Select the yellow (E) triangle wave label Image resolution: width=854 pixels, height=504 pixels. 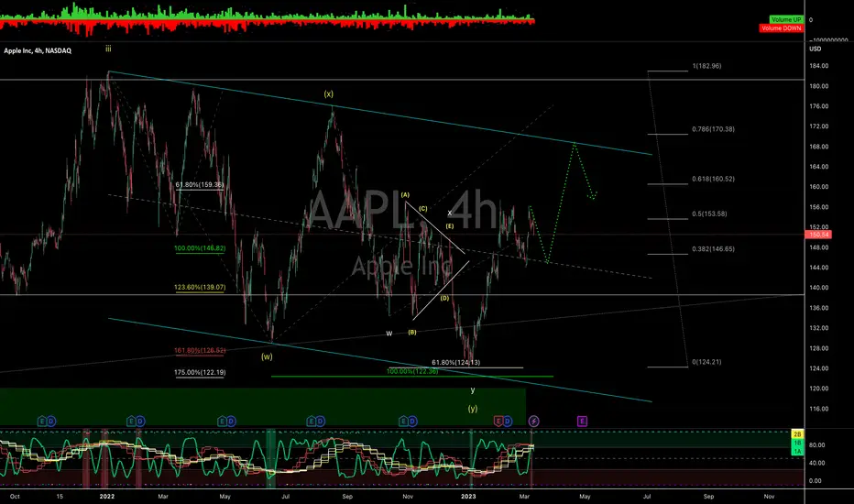[x=449, y=226]
